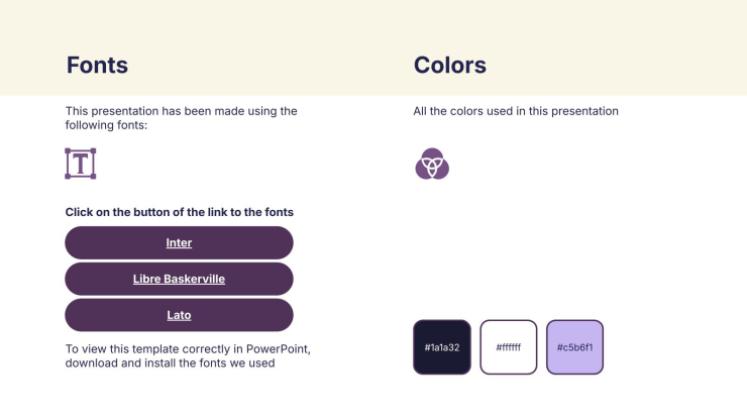This screenshot has width=747, height=420.
Task: Open the Libre Baskerville font link
Action: [x=179, y=279]
